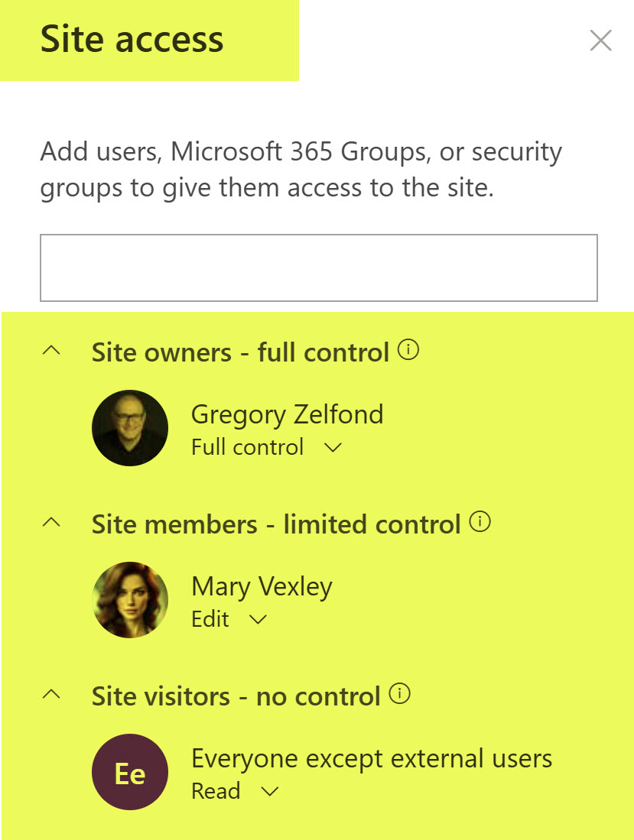Open the Full control permission dropdown
The height and width of the screenshot is (840, 634).
coord(333,448)
